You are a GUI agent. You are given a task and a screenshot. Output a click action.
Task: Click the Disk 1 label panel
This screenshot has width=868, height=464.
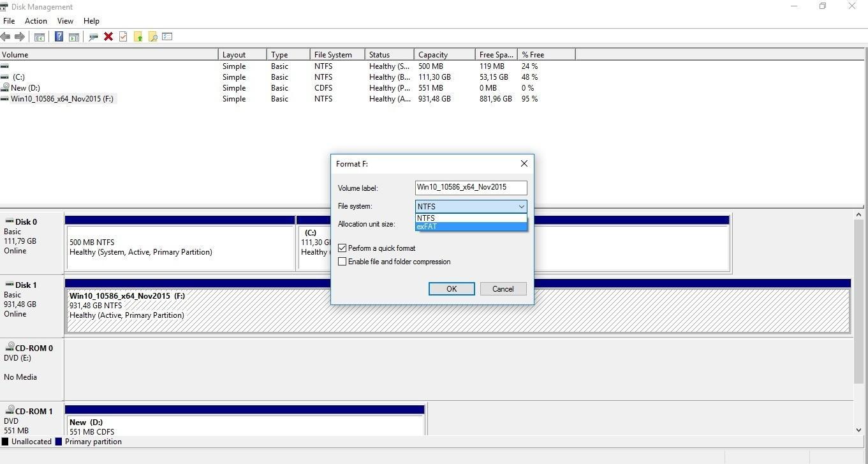tap(32, 306)
